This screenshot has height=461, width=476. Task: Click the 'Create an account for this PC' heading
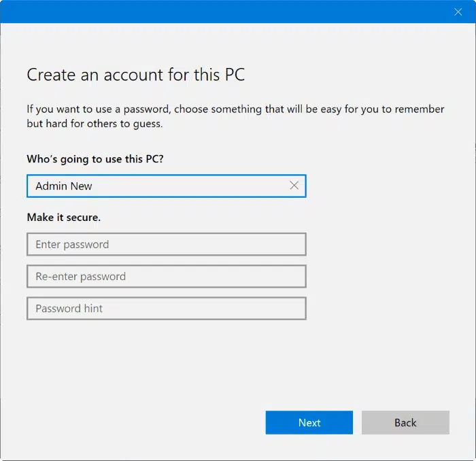click(x=135, y=75)
